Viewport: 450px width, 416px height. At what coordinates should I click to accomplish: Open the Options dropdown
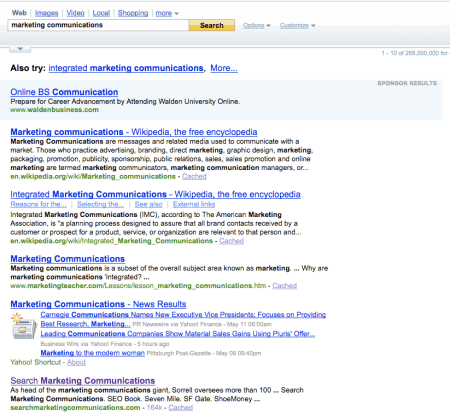[256, 26]
